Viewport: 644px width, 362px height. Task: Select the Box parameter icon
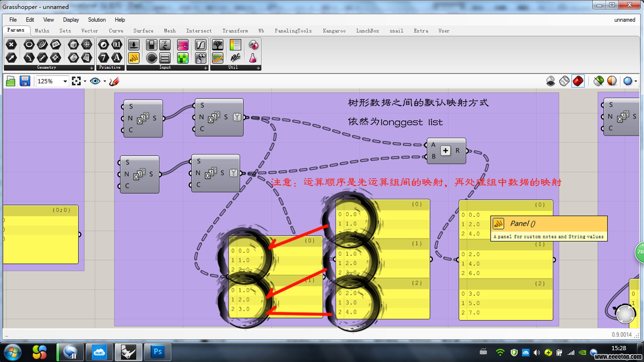[73, 44]
